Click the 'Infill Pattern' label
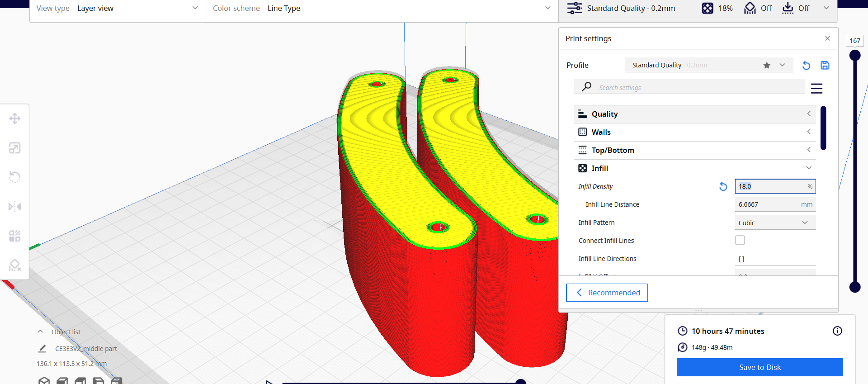Screen dimensions: 868x384 pyautogui.click(x=596, y=223)
